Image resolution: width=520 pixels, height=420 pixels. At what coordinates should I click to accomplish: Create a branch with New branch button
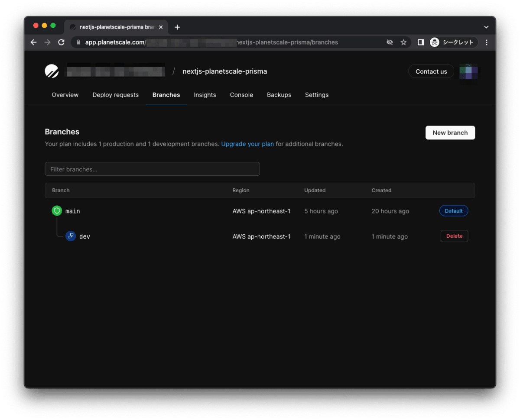pos(450,132)
